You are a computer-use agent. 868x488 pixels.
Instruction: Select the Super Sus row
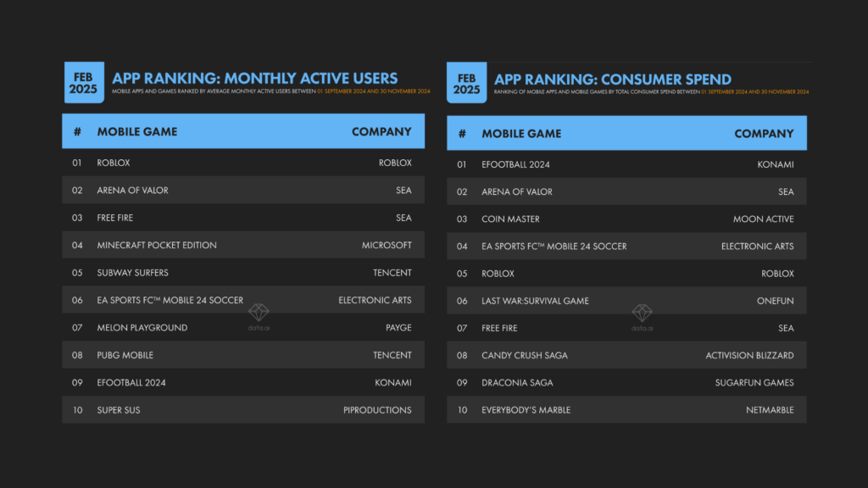click(242, 410)
